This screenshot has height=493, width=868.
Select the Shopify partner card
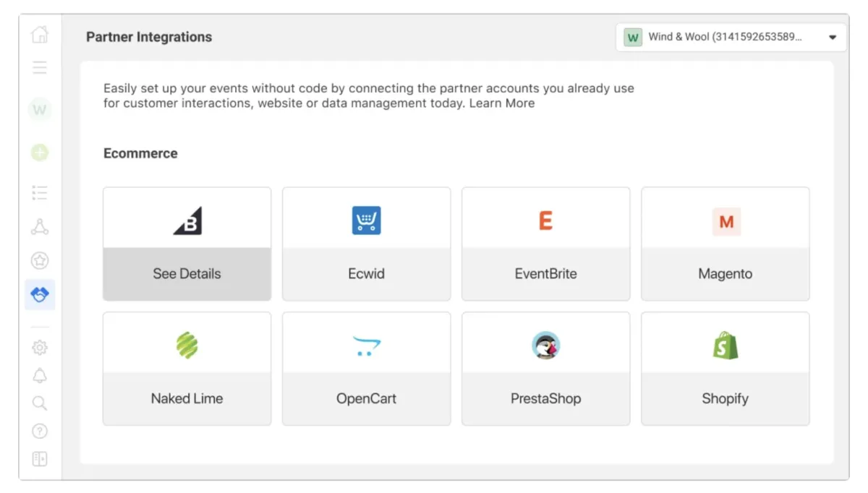coord(726,369)
